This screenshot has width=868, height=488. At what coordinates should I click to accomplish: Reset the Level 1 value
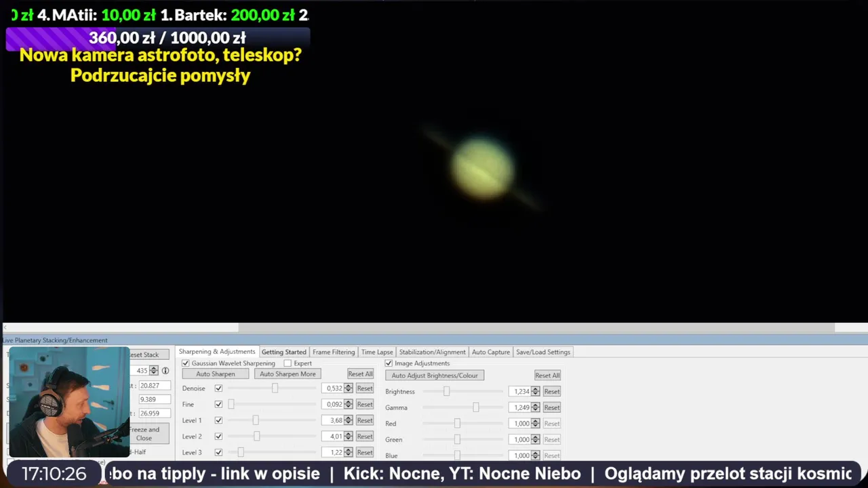click(365, 420)
